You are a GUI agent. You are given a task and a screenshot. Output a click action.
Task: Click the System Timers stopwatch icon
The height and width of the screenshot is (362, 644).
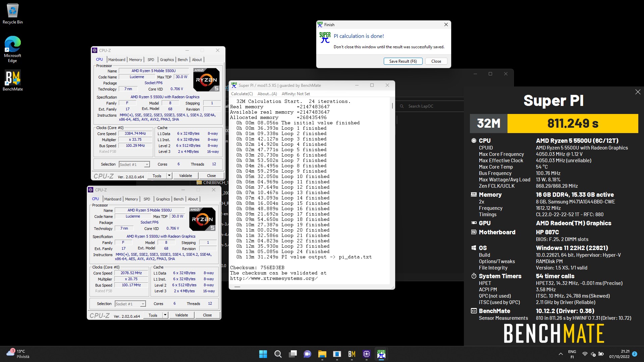474,276
